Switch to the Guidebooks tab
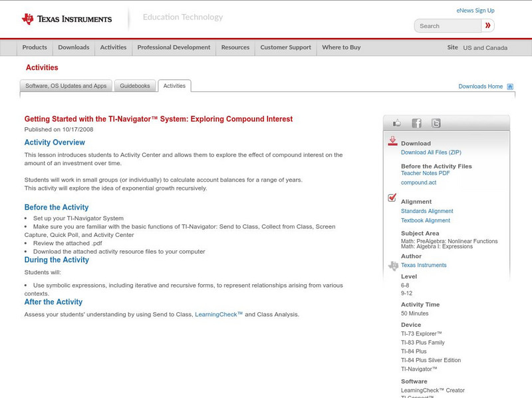This screenshot has width=532, height=398. click(135, 86)
